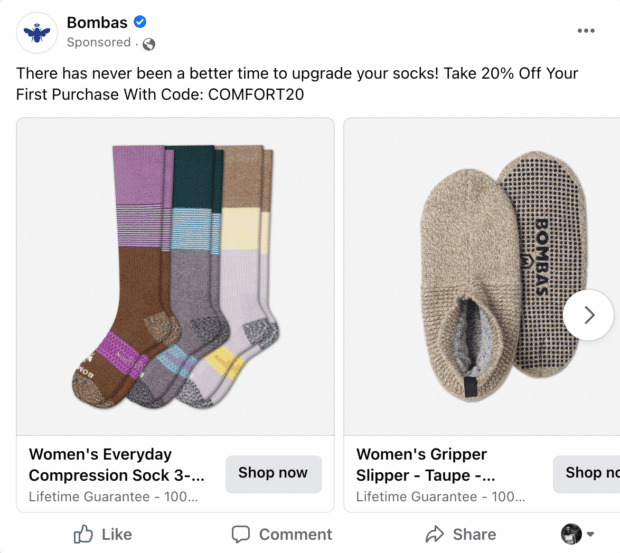The image size is (620, 553).
Task: Click the Comment text label
Action: [x=295, y=534]
